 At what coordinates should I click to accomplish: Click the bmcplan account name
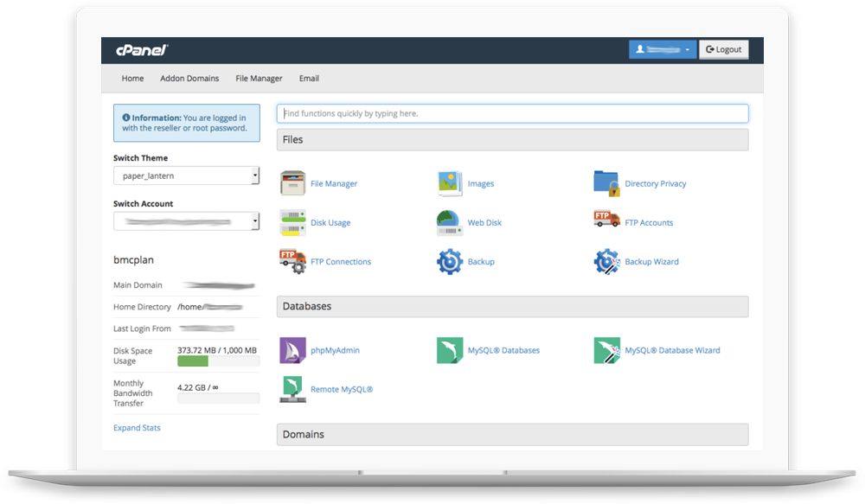(133, 259)
